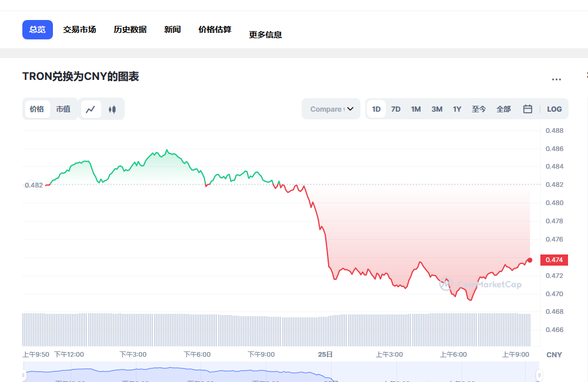The width and height of the screenshot is (588, 382).
Task: Click the CNY currency axis label
Action: (x=554, y=354)
